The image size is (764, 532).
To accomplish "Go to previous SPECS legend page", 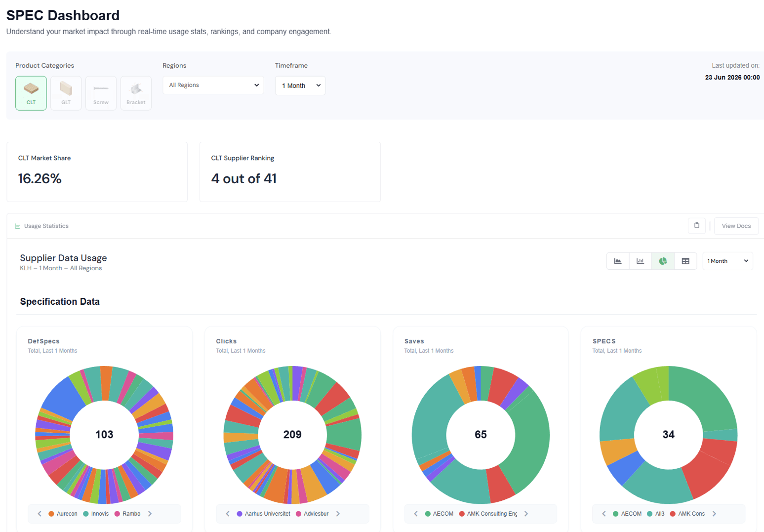I will click(x=604, y=514).
